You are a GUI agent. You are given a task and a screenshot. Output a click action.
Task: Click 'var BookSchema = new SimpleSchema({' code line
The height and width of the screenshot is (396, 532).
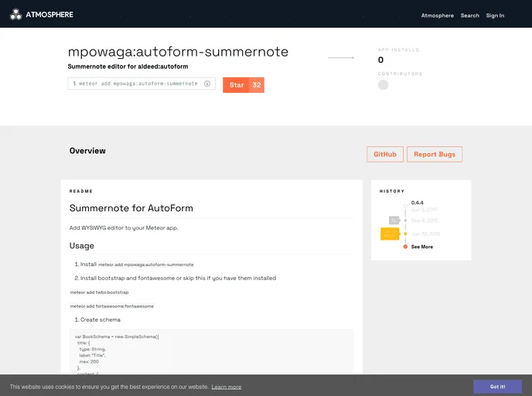click(117, 336)
